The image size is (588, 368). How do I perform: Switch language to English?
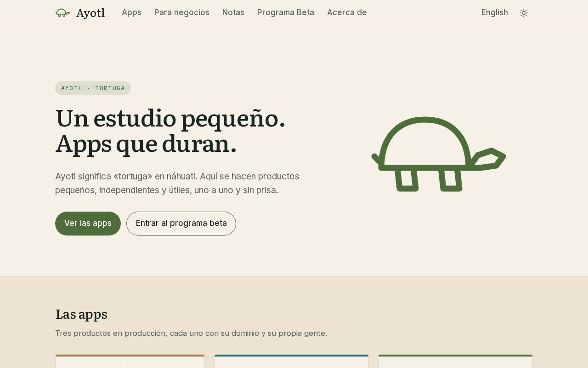click(x=495, y=12)
